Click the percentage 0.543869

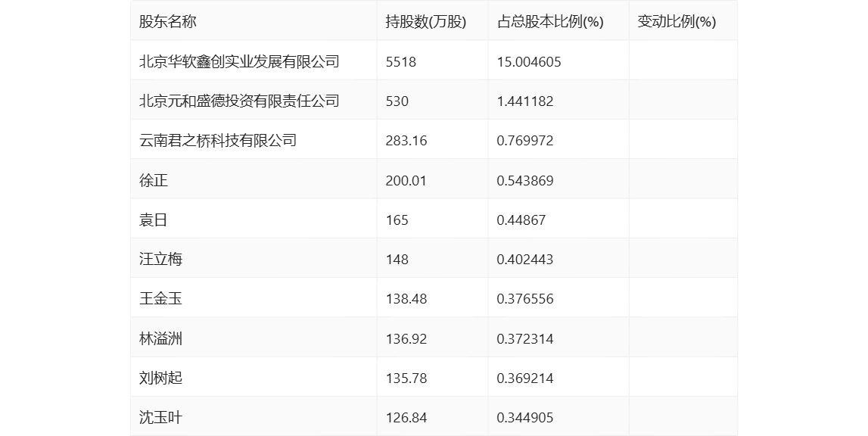[x=524, y=180]
